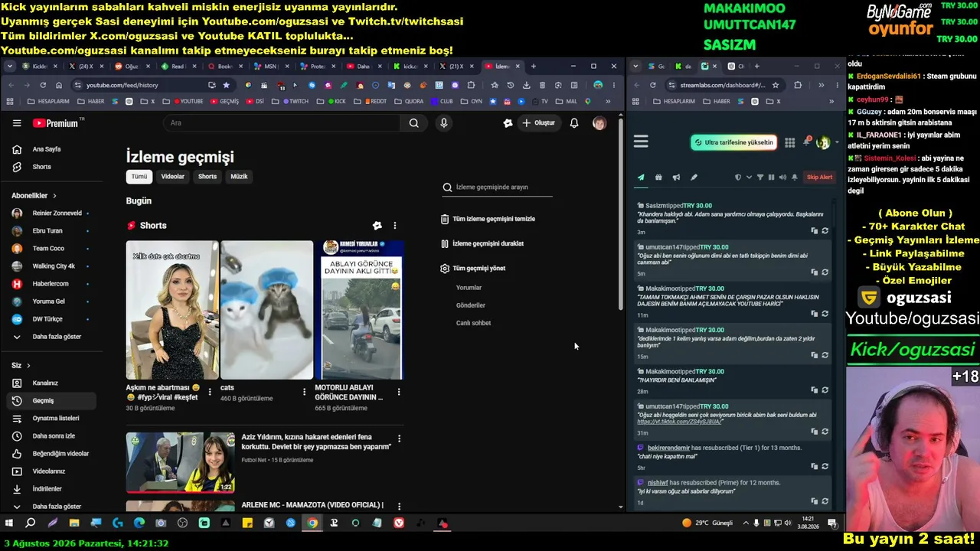Select the Videolar filter chip

click(173, 177)
